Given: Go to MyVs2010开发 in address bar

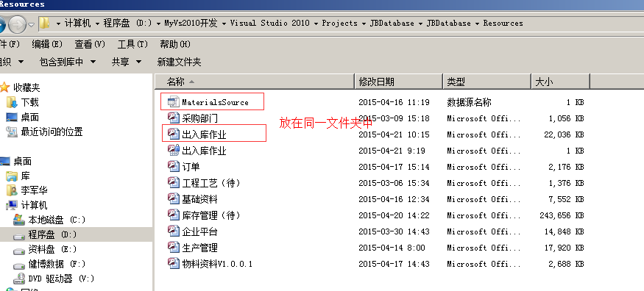Looking at the screenshot, I should (191, 24).
